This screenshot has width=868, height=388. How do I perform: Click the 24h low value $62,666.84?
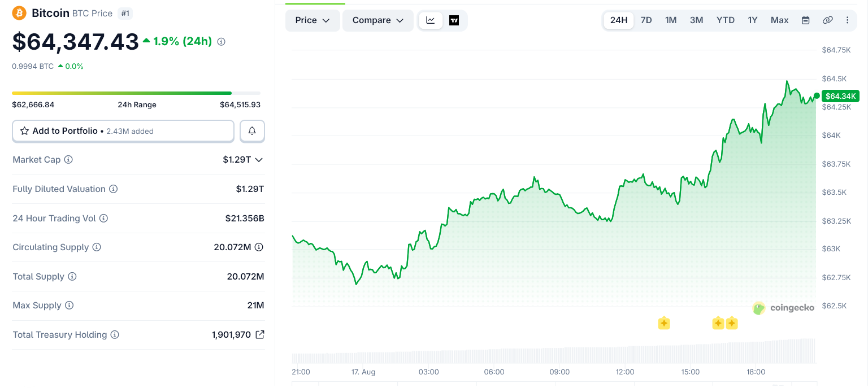(33, 104)
